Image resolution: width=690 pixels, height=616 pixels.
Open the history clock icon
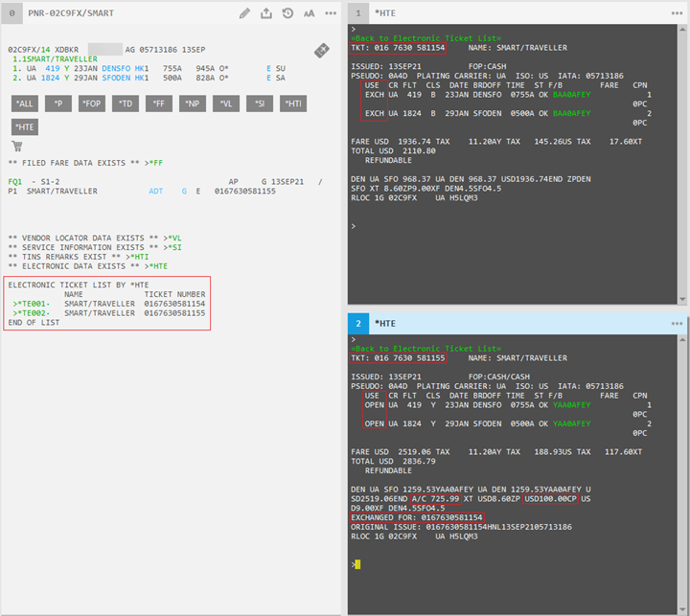[x=287, y=13]
